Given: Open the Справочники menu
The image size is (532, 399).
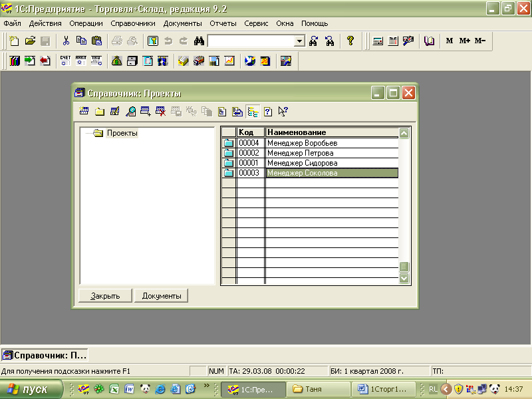Looking at the screenshot, I should [x=132, y=23].
